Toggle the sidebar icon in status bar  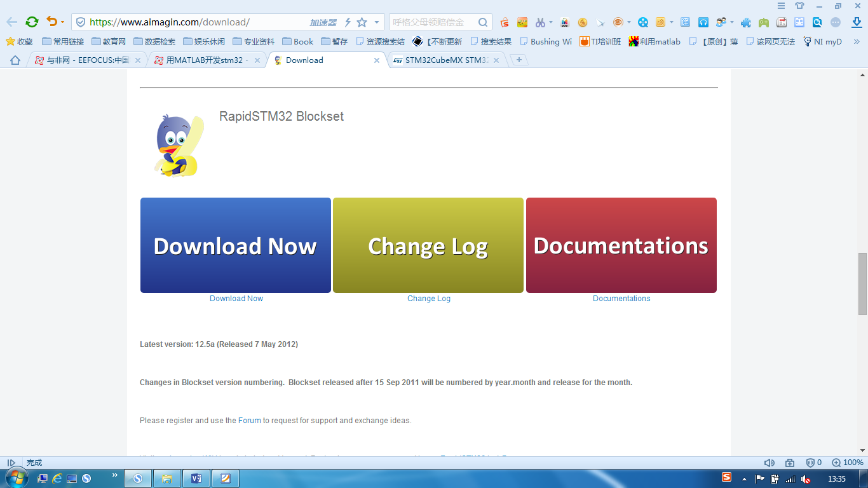tap(11, 463)
